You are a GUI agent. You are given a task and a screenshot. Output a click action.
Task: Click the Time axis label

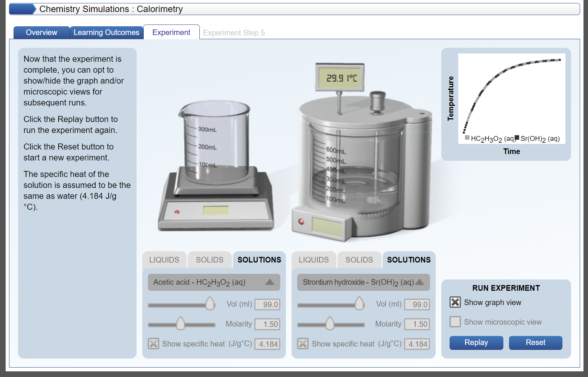click(x=512, y=151)
